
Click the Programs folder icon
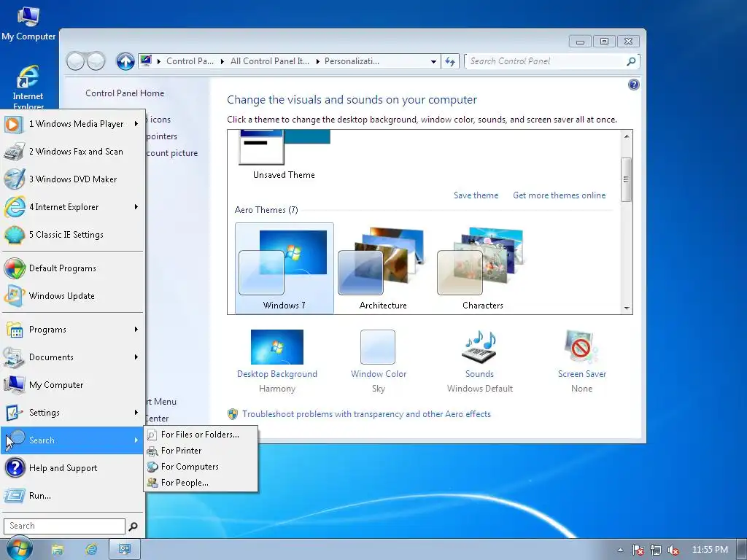[x=15, y=330]
